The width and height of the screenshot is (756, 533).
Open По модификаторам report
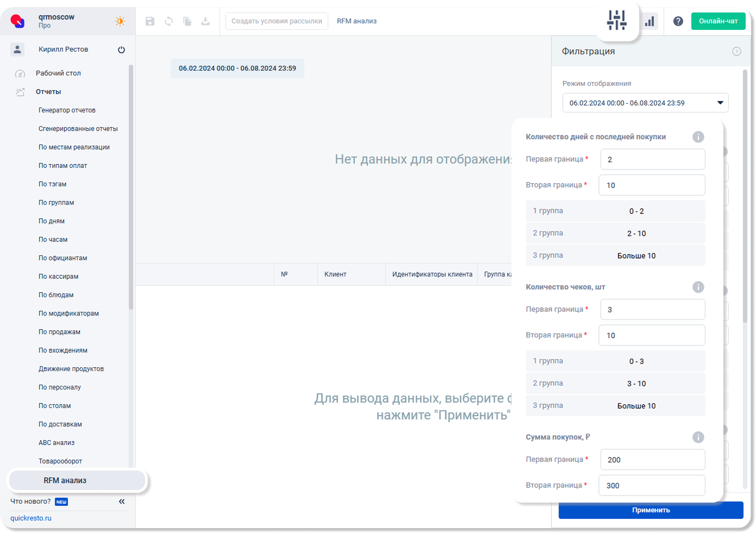pyautogui.click(x=68, y=313)
